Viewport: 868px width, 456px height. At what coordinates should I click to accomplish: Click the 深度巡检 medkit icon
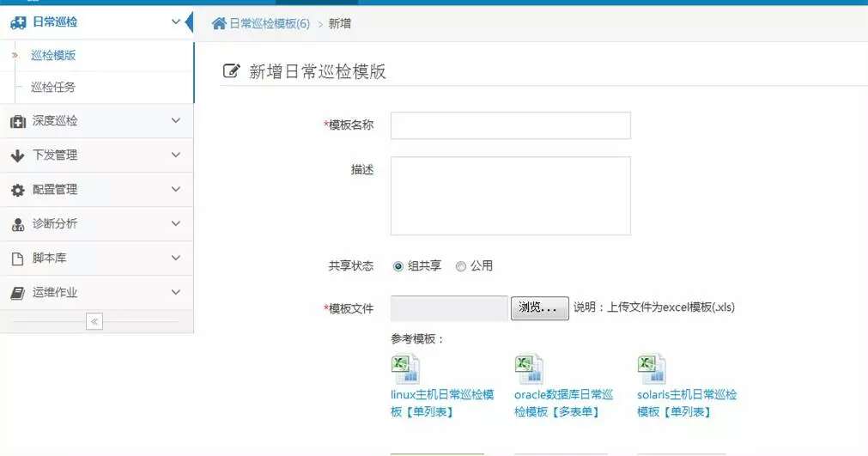(x=18, y=121)
